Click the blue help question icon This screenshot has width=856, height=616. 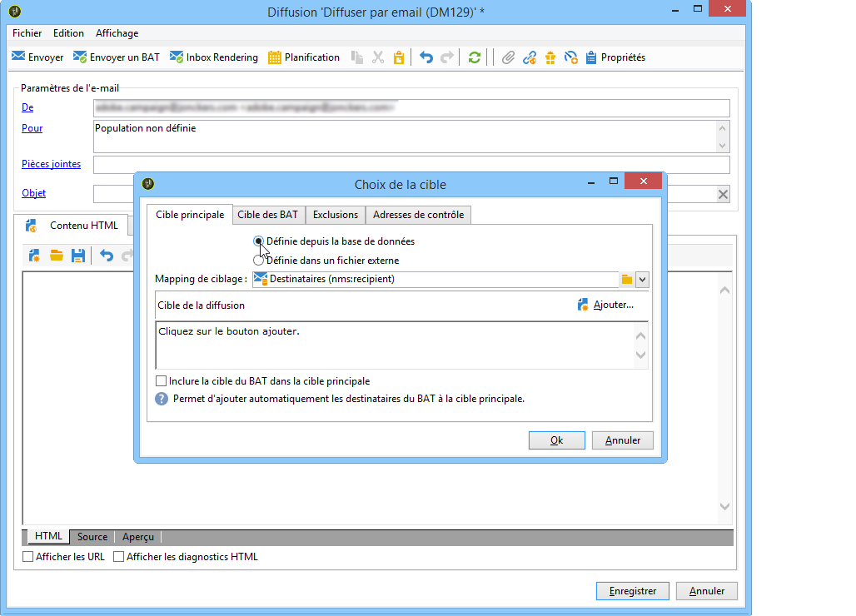pyautogui.click(x=162, y=399)
